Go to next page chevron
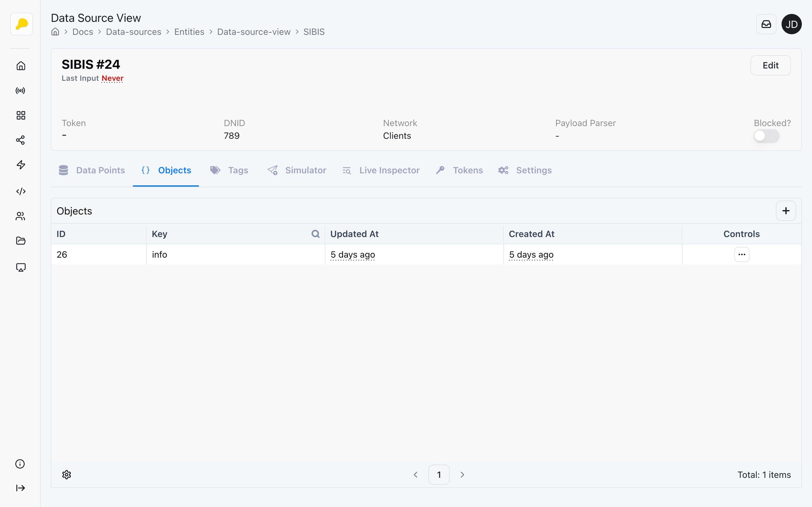This screenshot has height=507, width=812. [x=462, y=474]
